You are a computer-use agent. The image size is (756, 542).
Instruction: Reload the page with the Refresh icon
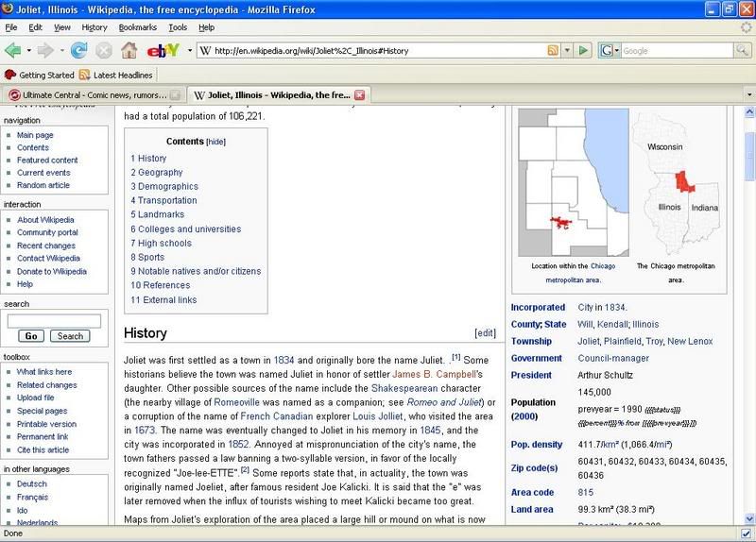[x=78, y=50]
